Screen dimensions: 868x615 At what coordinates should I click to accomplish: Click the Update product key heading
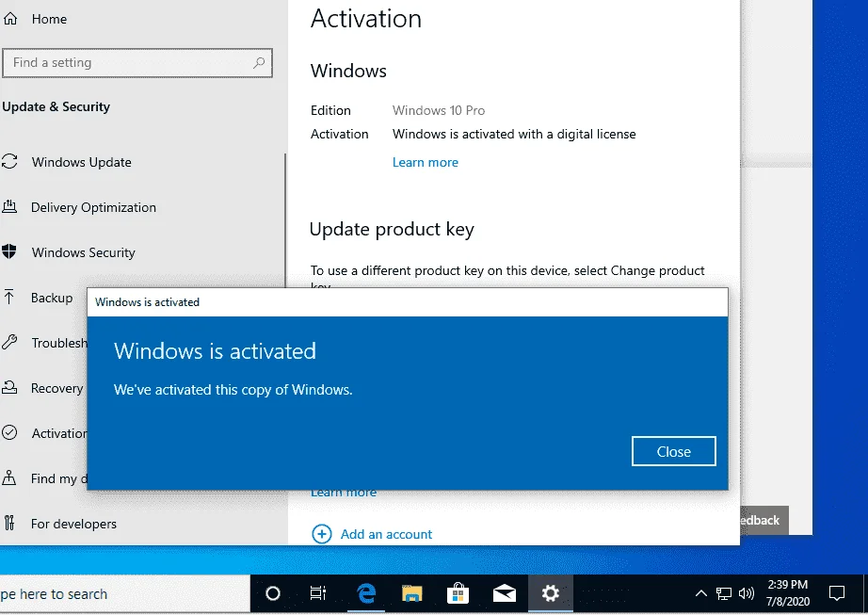pos(392,229)
